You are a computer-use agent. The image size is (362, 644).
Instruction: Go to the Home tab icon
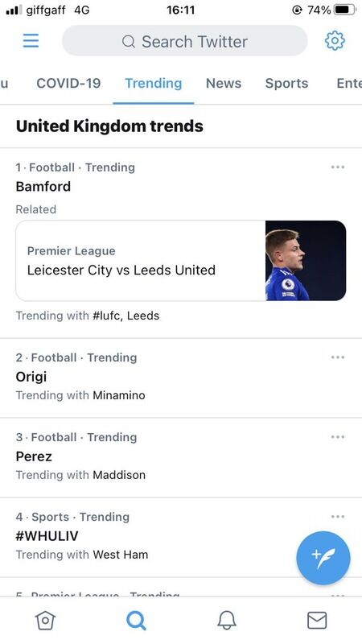(45, 620)
